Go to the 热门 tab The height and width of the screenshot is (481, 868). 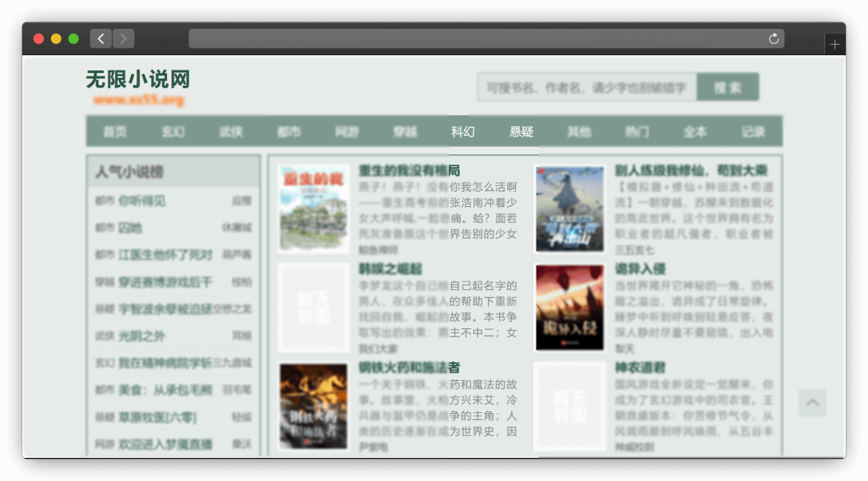click(637, 131)
